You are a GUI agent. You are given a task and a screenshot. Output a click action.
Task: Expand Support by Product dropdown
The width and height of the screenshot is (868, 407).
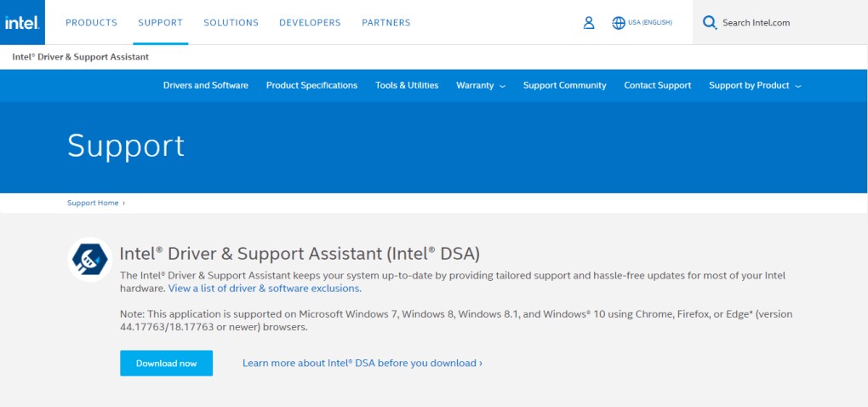tap(755, 85)
